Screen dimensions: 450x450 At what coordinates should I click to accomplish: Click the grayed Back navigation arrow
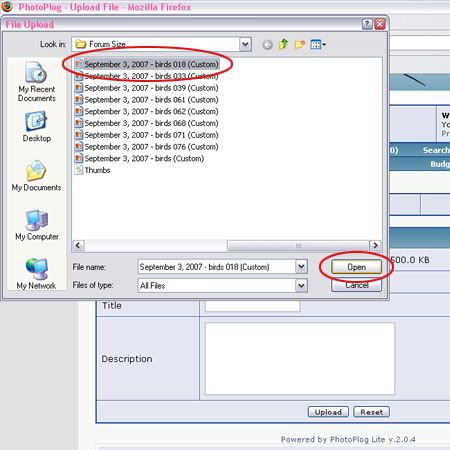[x=267, y=45]
